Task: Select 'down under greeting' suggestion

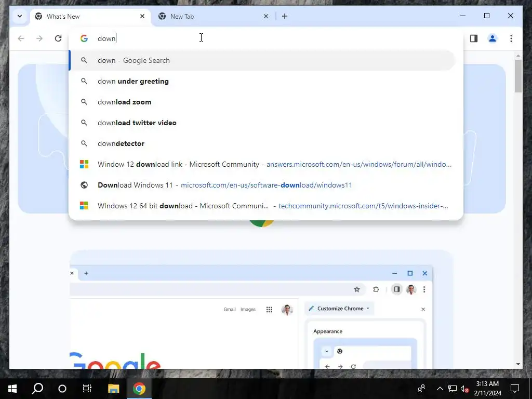Action: click(x=262, y=81)
